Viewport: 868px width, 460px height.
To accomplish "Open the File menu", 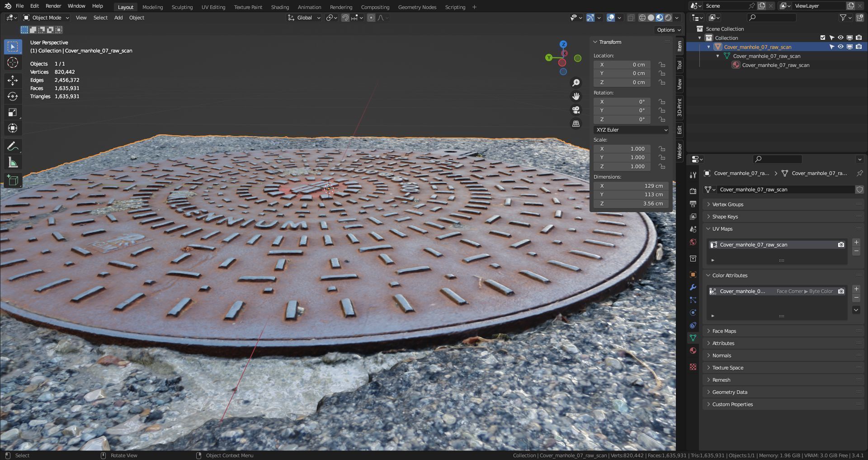I will coord(19,6).
